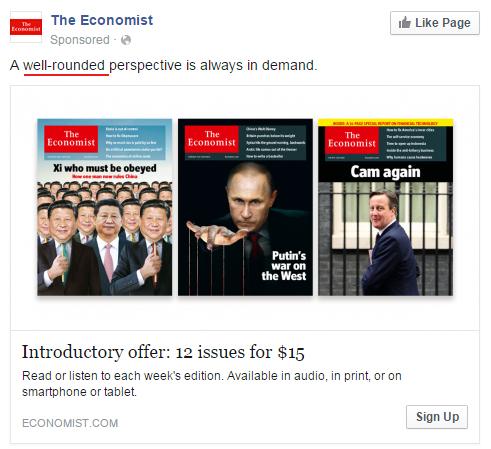Click the globe public audience icon

(x=126, y=40)
